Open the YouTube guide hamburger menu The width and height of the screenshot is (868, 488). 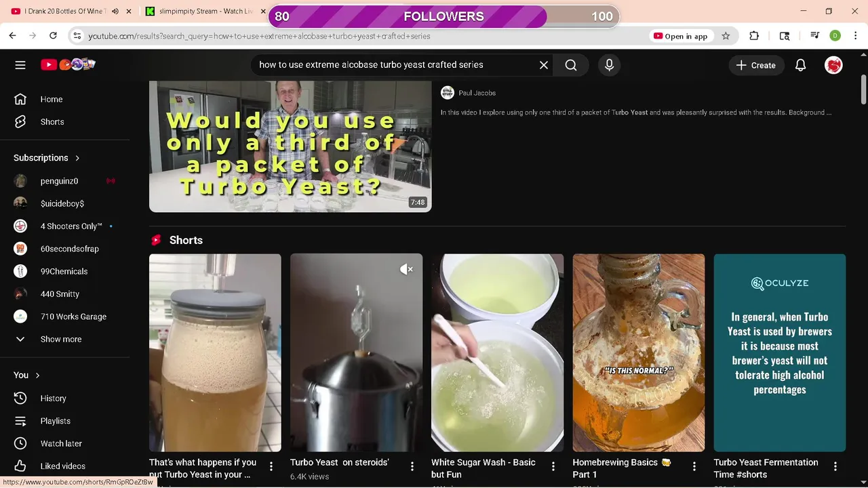(x=20, y=65)
